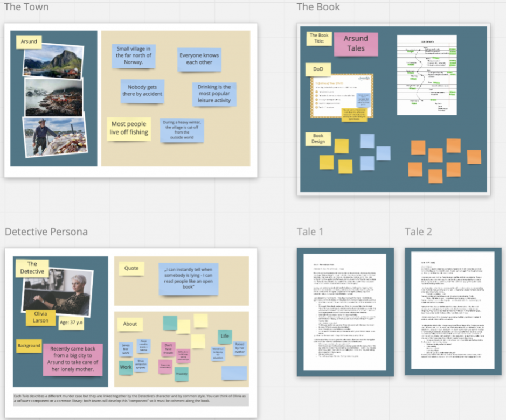
Task: Click "The Detective" yellow label
Action: point(32,268)
